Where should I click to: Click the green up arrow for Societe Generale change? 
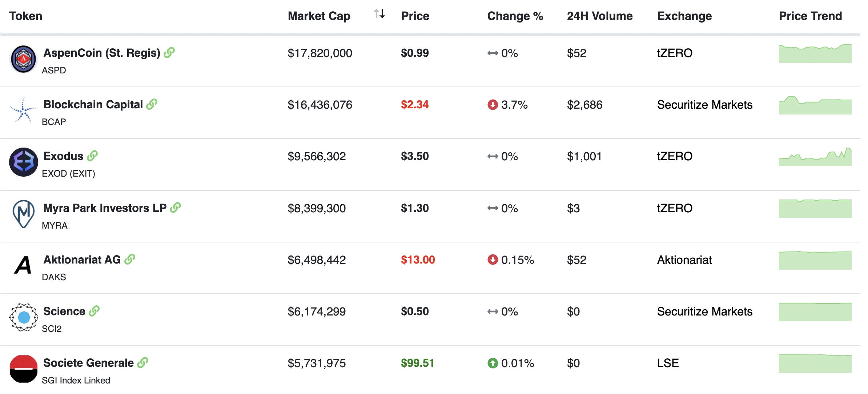pos(493,363)
